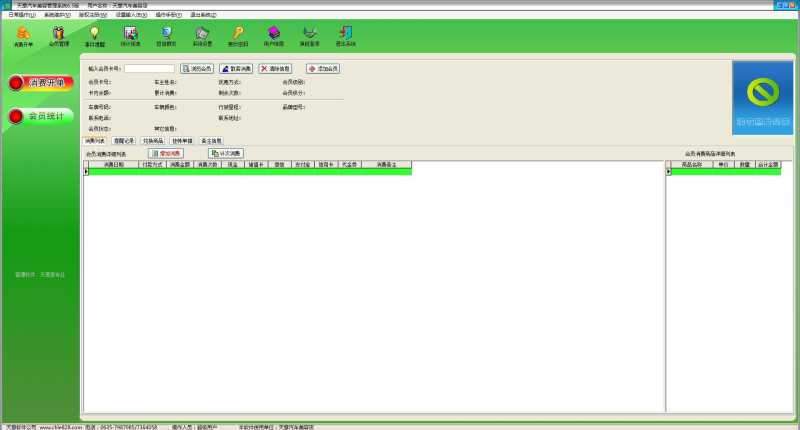Click the blue member photo placeholder
This screenshot has height=430, width=800.
(x=763, y=97)
